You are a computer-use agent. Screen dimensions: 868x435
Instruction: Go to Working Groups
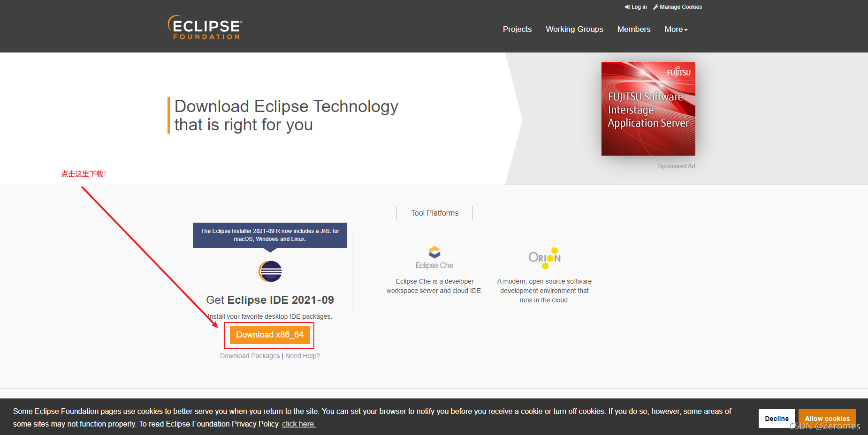(x=574, y=29)
